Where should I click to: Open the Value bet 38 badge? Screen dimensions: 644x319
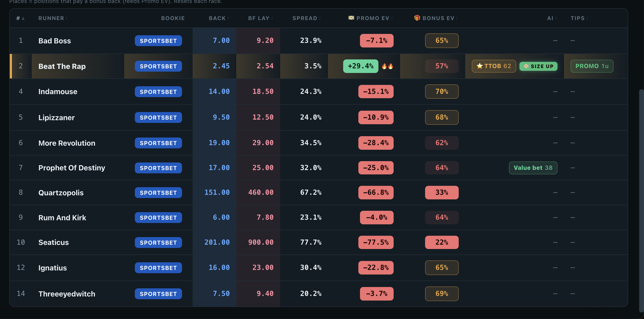click(x=533, y=168)
